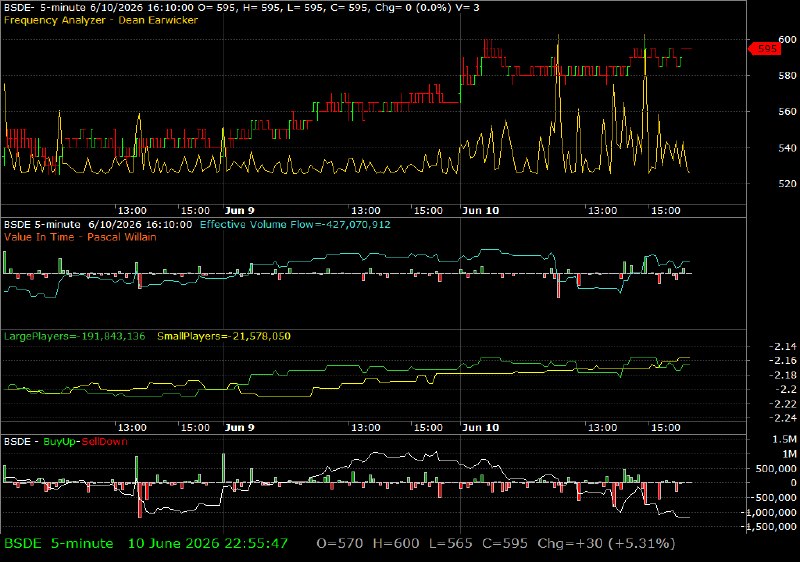Click the top chart header 'BSDE- 5-minute 6/10/2026 16:10:00'
Screen dimensions: 800x562
click(x=98, y=8)
